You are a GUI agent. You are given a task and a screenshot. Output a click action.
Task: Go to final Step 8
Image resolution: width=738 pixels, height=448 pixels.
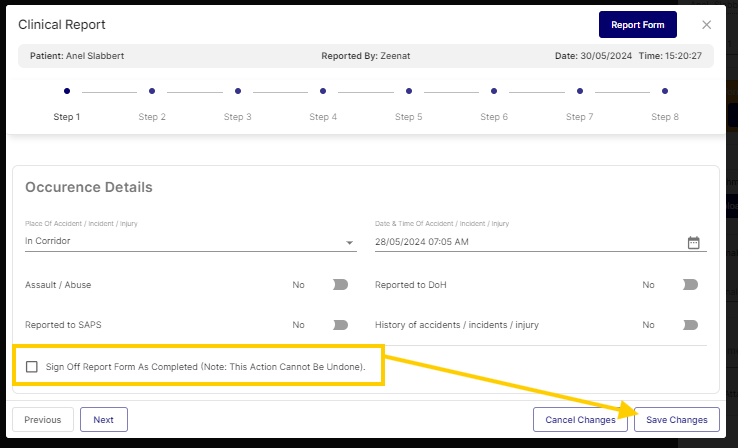[x=665, y=91]
